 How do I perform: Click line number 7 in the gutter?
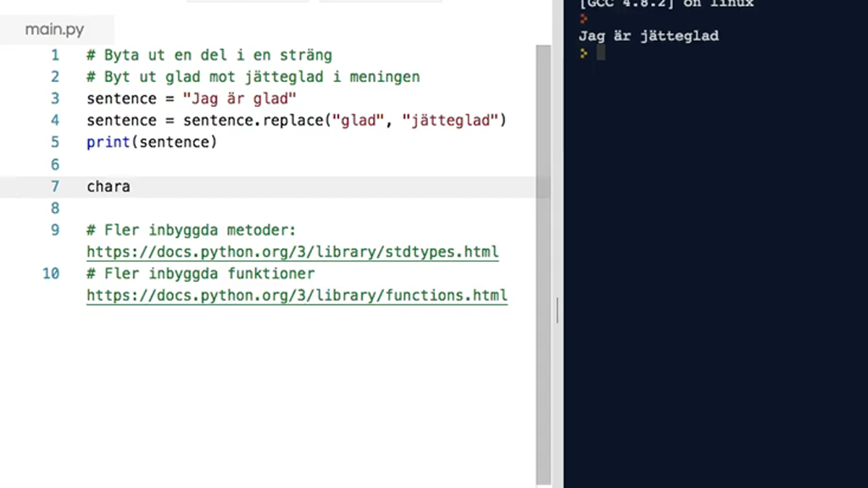55,186
